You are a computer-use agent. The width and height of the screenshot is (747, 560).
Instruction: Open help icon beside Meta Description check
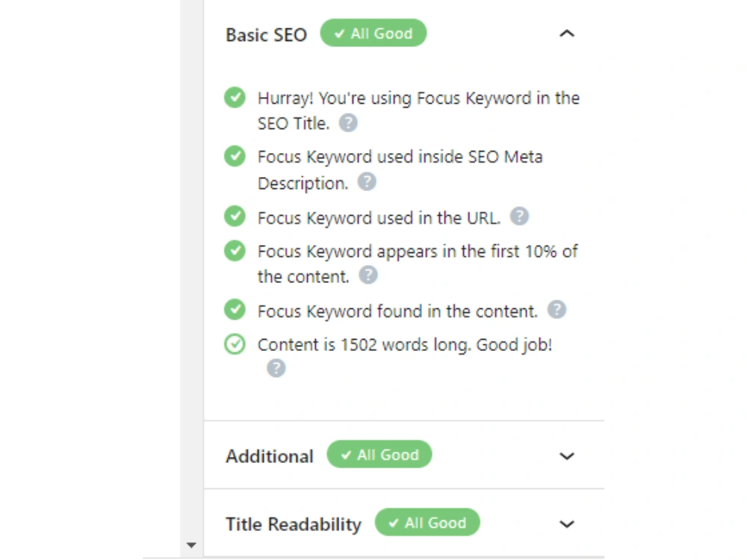(x=367, y=182)
